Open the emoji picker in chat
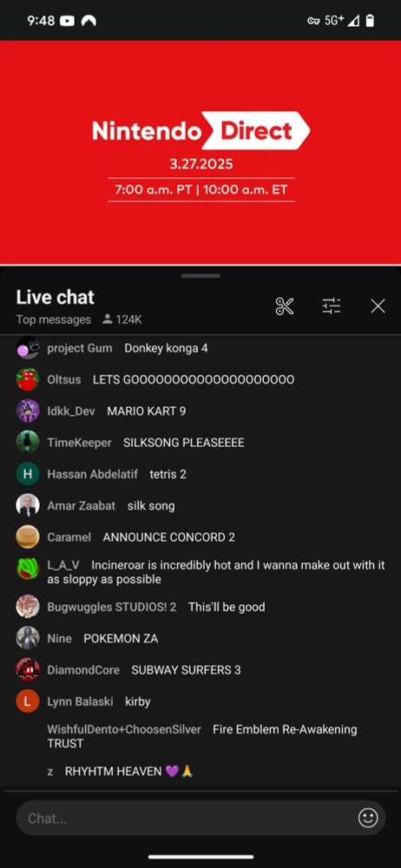 (x=368, y=818)
